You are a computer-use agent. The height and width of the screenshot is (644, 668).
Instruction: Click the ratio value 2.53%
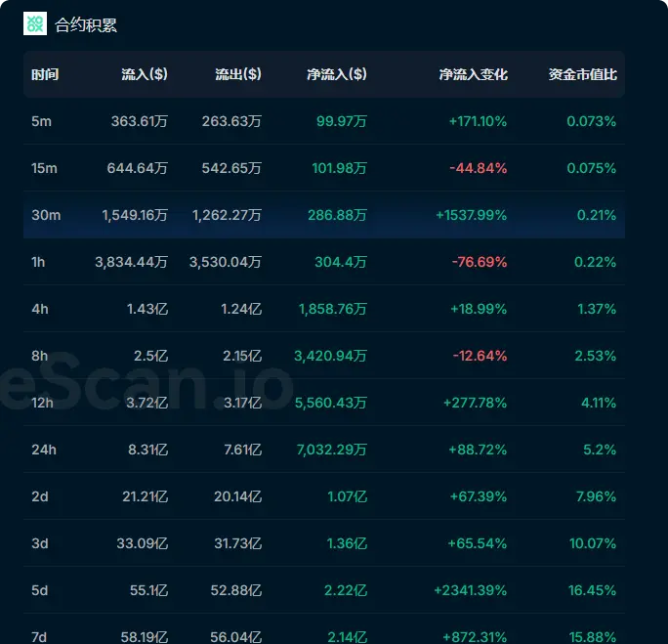(596, 356)
